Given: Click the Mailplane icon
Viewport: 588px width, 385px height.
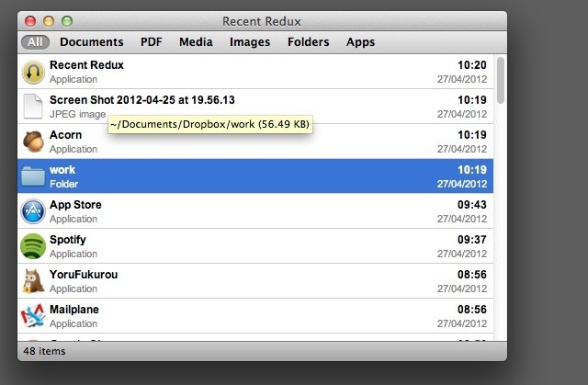Looking at the screenshot, I should coord(33,316).
